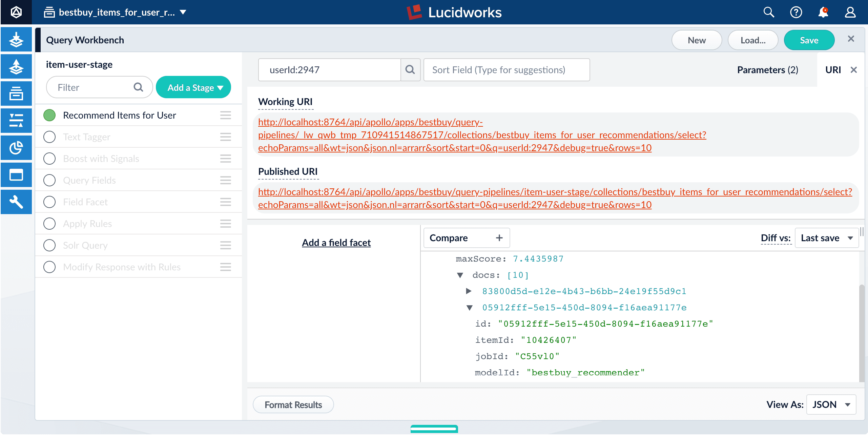Open the View As JSON dropdown
Viewport: 868px width, 435px height.
coord(831,405)
